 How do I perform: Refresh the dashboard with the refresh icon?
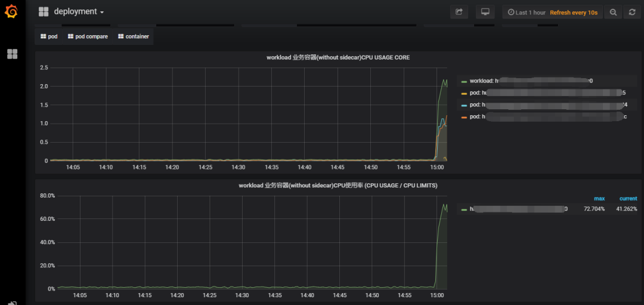click(x=632, y=12)
